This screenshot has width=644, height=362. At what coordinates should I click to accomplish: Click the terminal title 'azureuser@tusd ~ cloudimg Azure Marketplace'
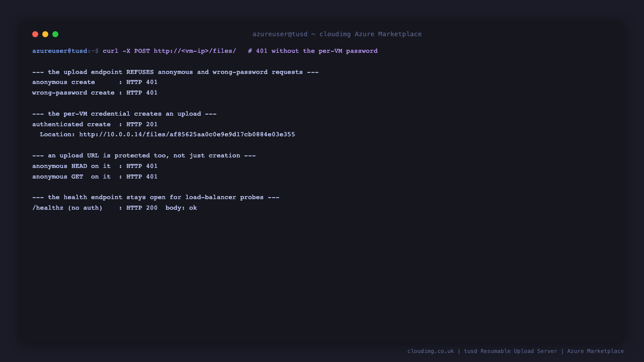tap(337, 34)
